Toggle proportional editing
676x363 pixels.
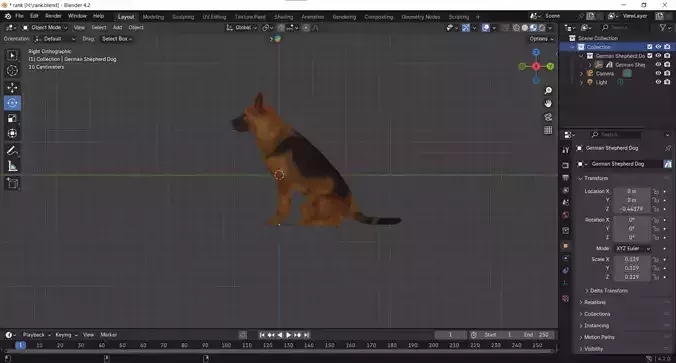(306, 28)
